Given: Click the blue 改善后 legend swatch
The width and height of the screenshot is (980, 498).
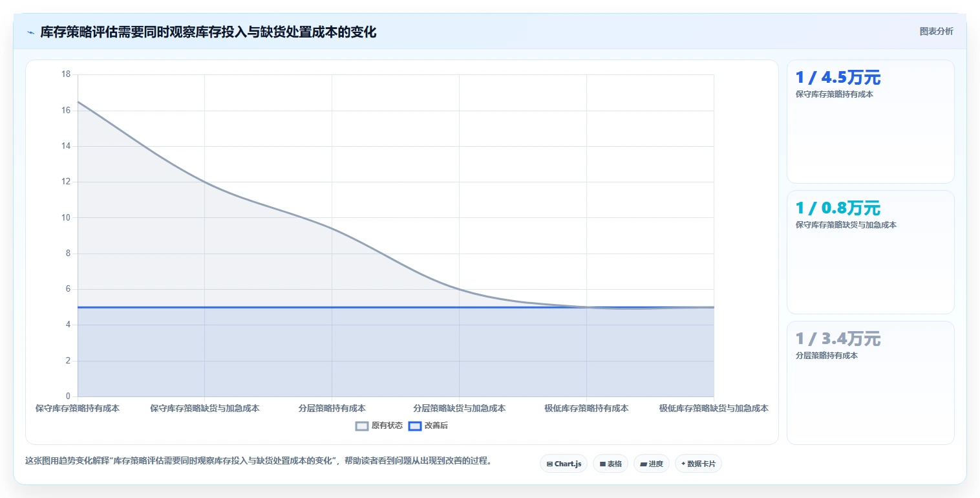Looking at the screenshot, I should pyautogui.click(x=415, y=426).
